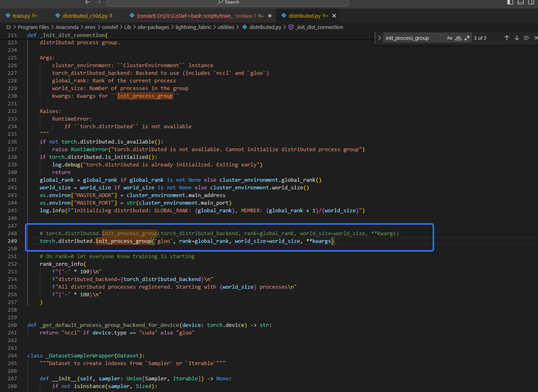Click 'return' keyword on line 240
Image resolution: width=538 pixels, height=392 pixels.
click(61, 172)
